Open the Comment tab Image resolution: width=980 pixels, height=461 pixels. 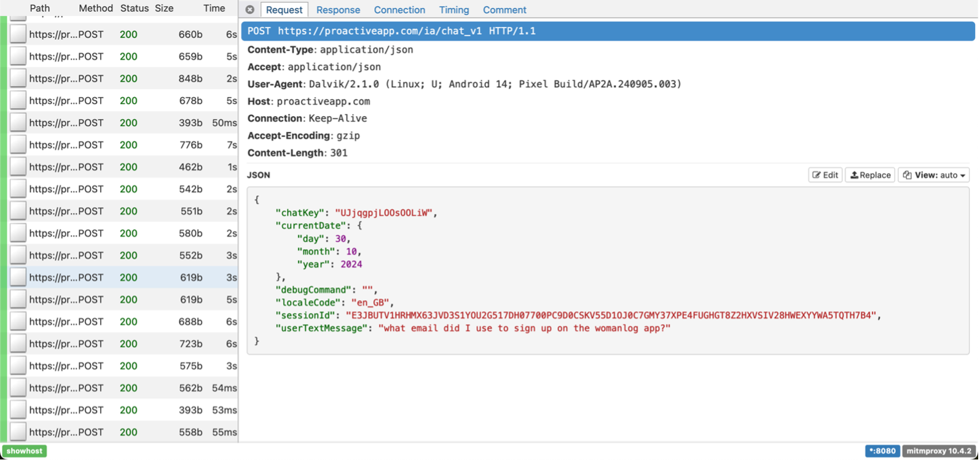(504, 10)
